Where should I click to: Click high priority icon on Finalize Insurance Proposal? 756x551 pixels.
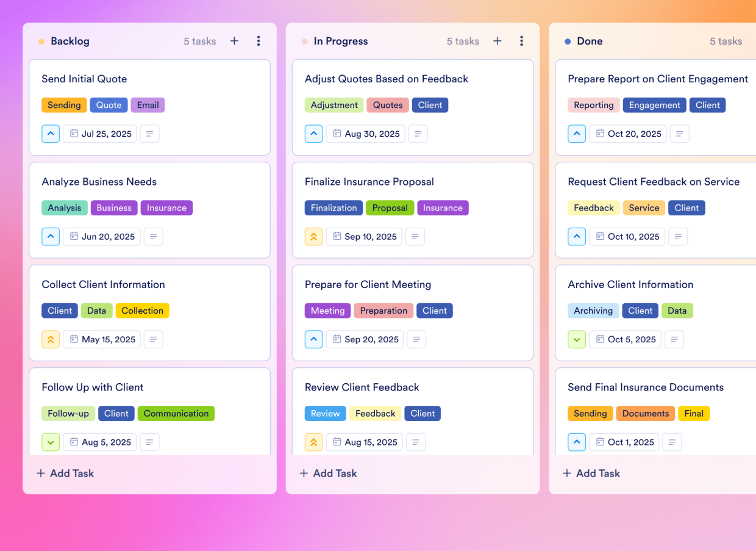click(x=313, y=236)
